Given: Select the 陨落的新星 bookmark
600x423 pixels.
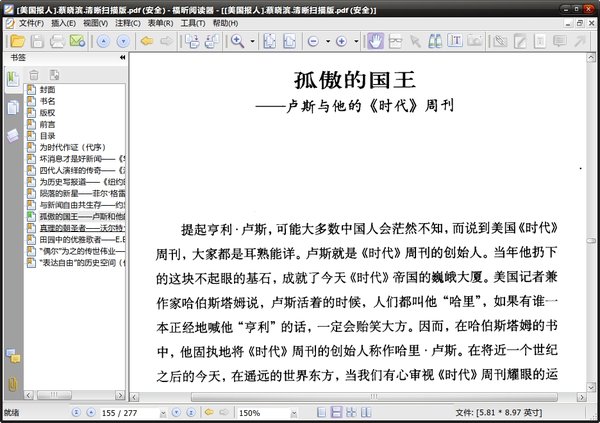Looking at the screenshot, I should 82,193.
